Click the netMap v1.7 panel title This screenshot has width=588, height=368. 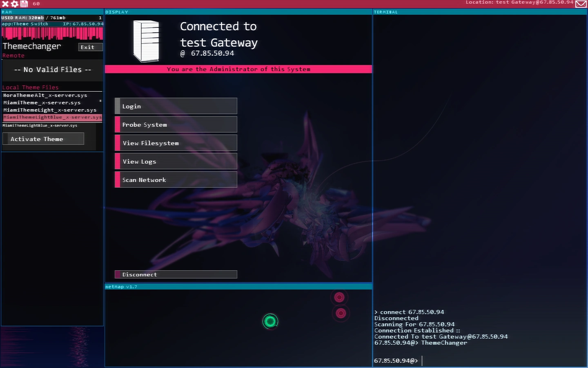[121, 287]
